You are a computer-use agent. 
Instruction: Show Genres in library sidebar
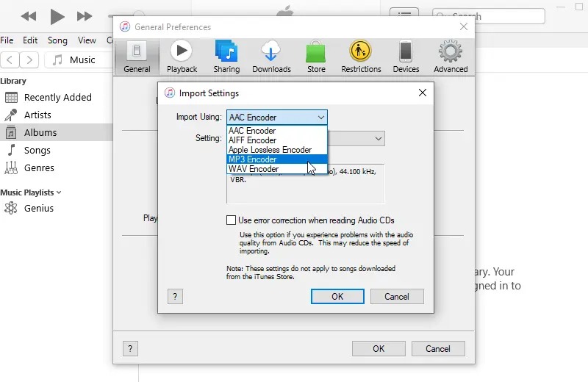(x=57, y=167)
